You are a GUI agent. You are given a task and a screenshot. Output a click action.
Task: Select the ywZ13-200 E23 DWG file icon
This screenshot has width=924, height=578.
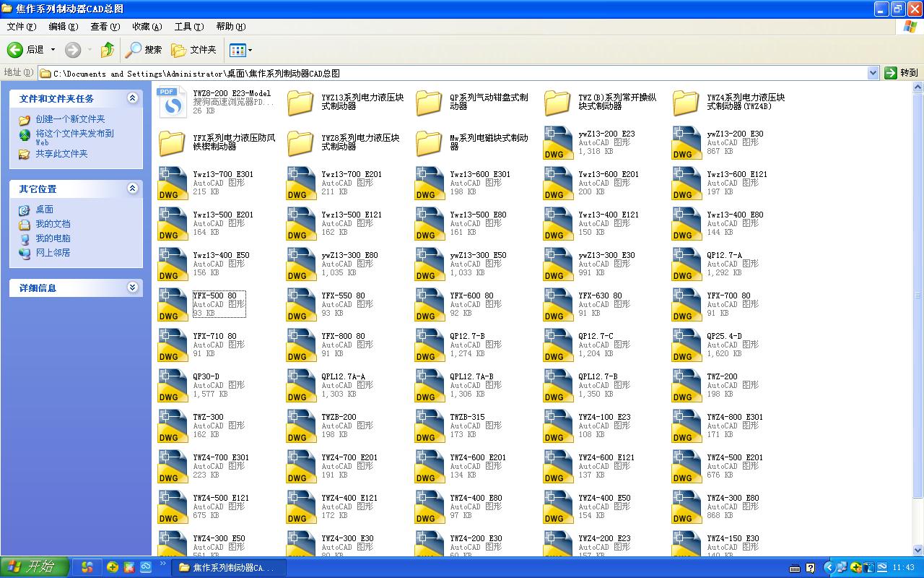pyautogui.click(x=558, y=143)
